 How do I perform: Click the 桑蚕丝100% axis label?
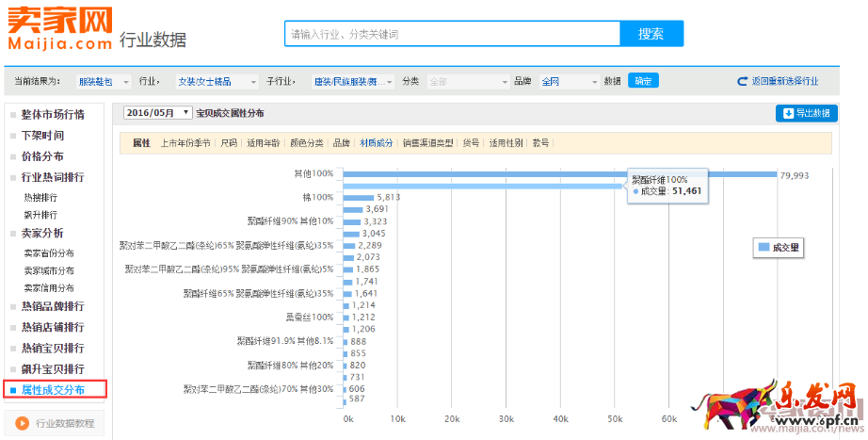310,318
